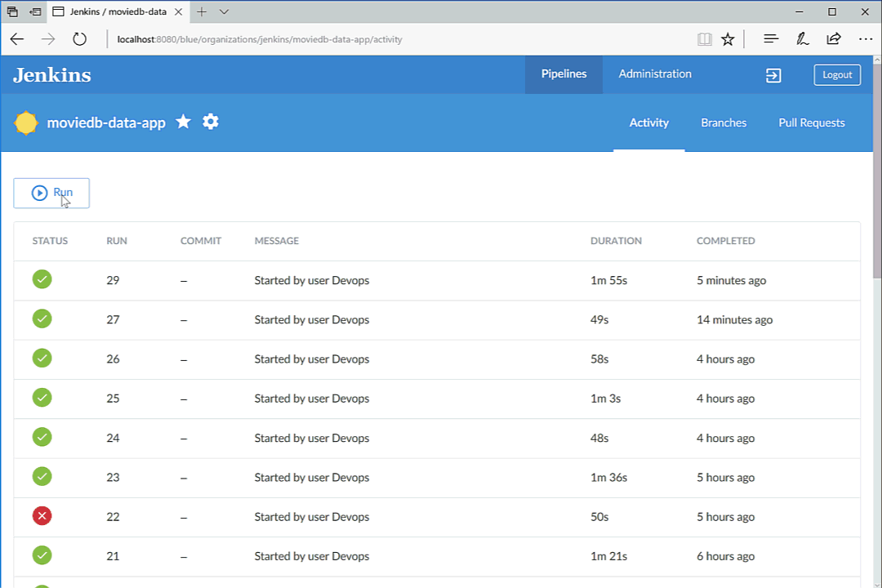This screenshot has height=588, width=882.
Task: Open the browser hub icon
Action: tap(771, 39)
